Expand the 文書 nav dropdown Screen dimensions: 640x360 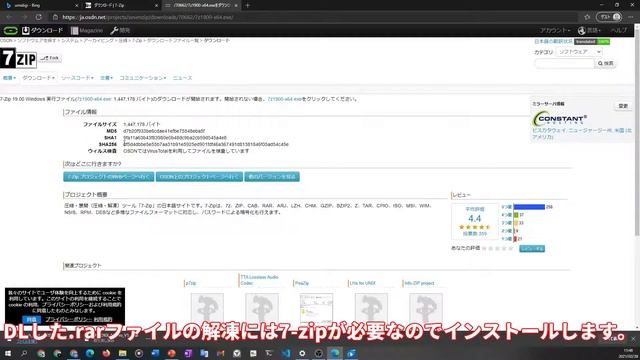[106, 78]
